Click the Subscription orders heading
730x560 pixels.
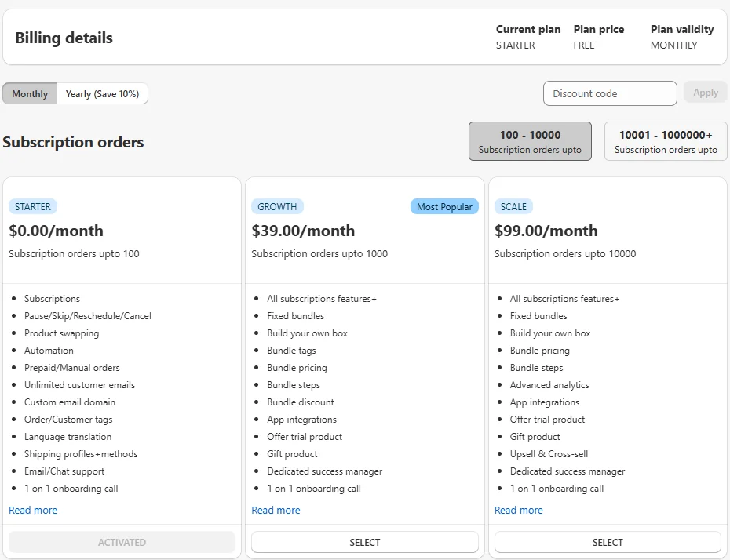(73, 142)
